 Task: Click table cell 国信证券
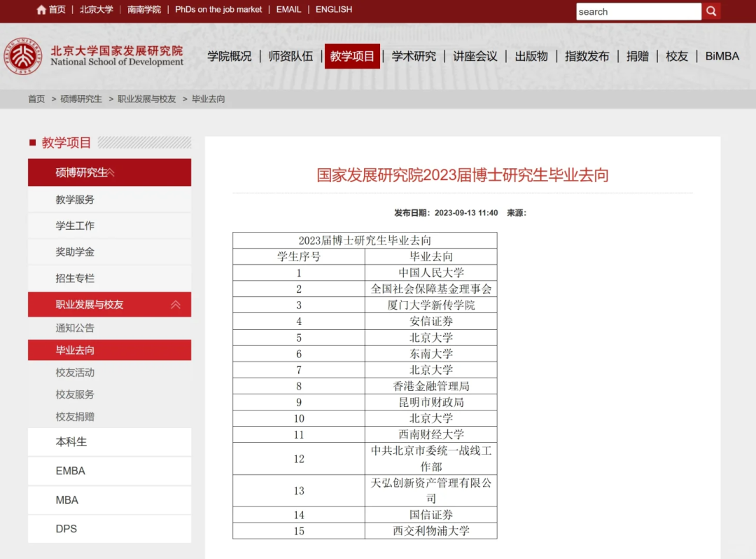[431, 515]
